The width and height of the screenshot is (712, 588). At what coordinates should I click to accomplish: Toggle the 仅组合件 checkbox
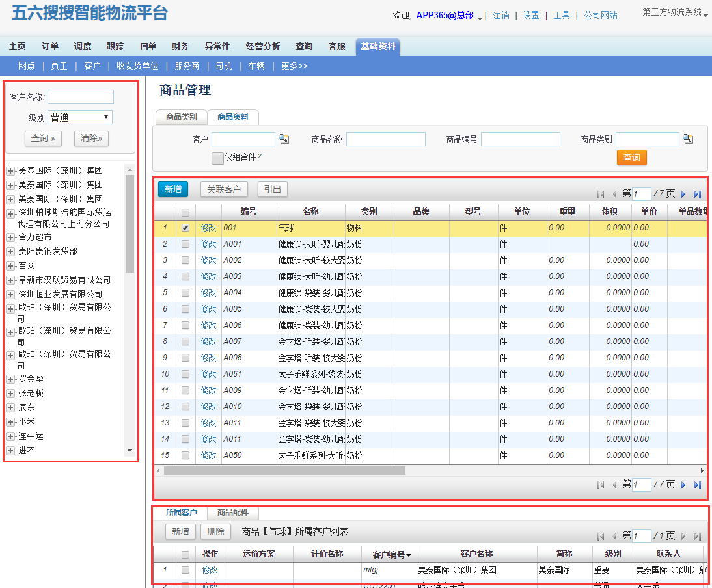click(217, 158)
